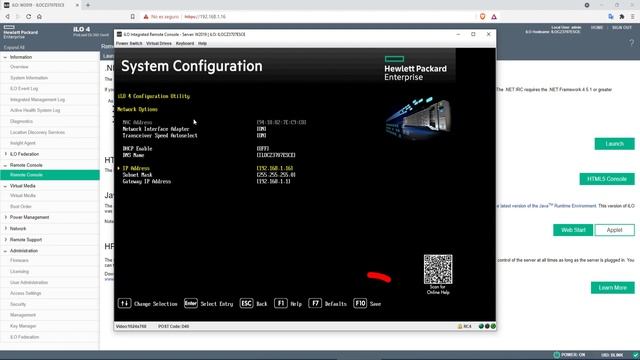Screen dimensions: 640x360
Task: Click the iLO help question mark icon
Action: 631,42
